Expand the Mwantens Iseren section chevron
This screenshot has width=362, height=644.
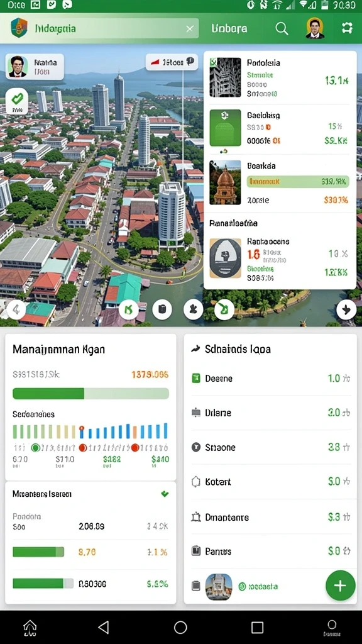click(165, 494)
